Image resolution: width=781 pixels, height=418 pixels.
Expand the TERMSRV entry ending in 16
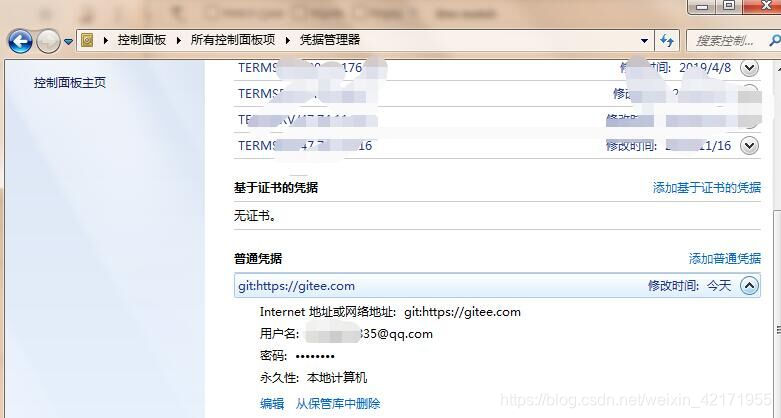[x=749, y=145]
